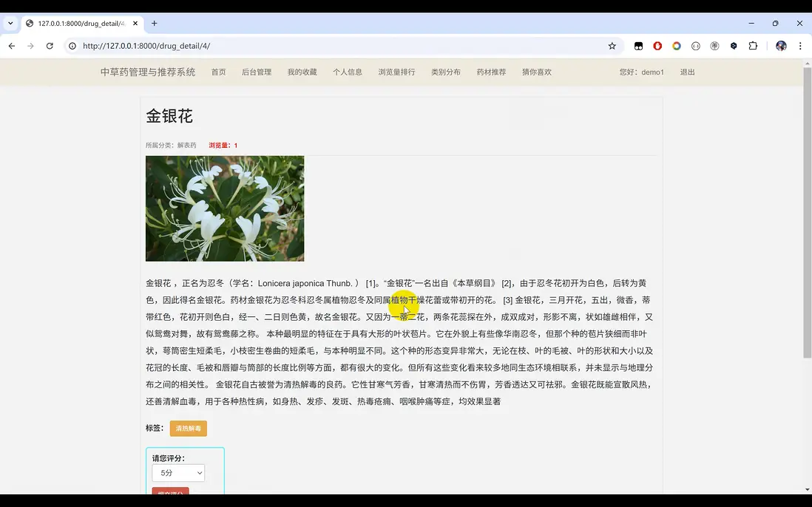
Task: Open 药材推荐 page
Action: point(492,72)
